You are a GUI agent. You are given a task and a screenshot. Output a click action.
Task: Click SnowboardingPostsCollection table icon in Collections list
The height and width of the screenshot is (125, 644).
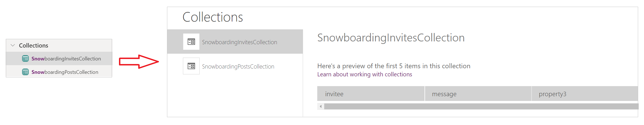click(191, 66)
